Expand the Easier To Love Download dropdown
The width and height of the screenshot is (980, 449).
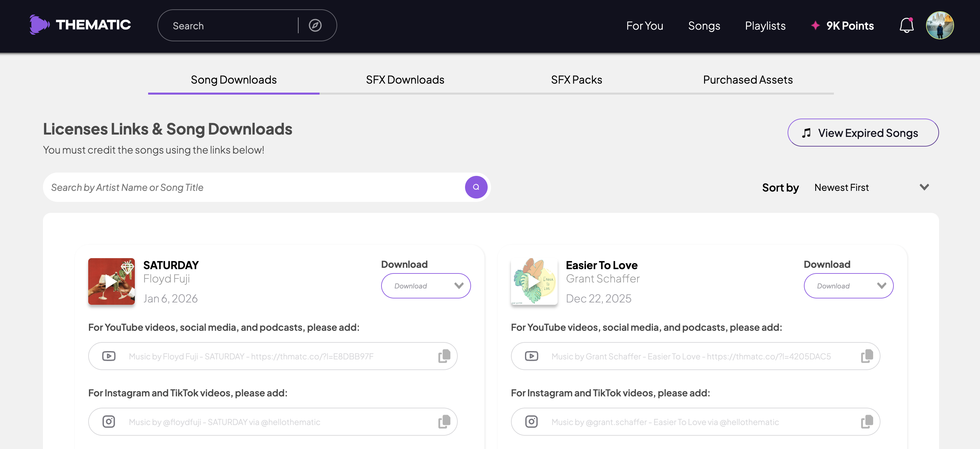tap(849, 286)
